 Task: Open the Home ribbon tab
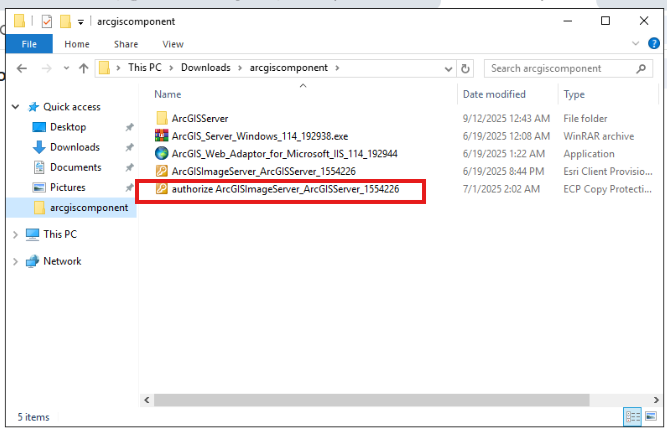(77, 44)
